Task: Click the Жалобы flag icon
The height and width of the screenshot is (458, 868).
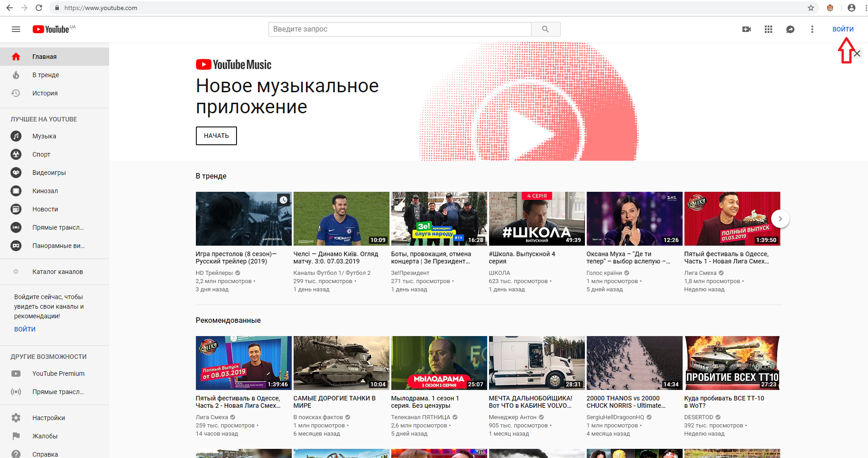Action: coord(16,436)
